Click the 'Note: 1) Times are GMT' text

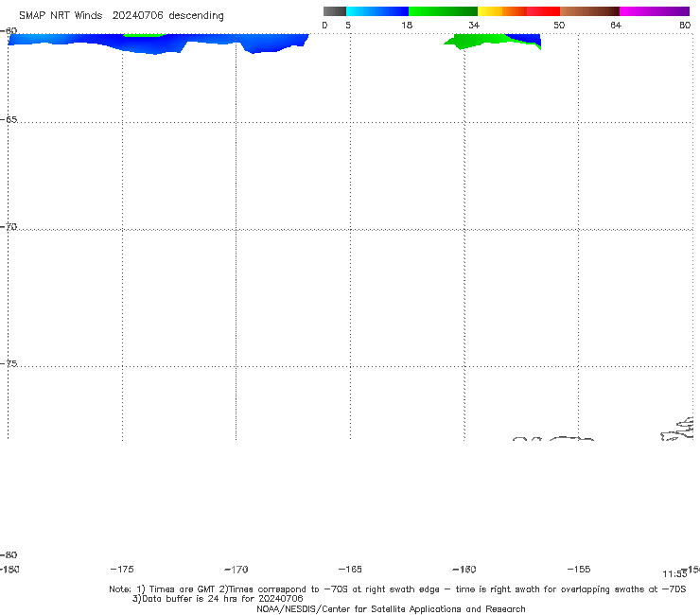click(163, 589)
